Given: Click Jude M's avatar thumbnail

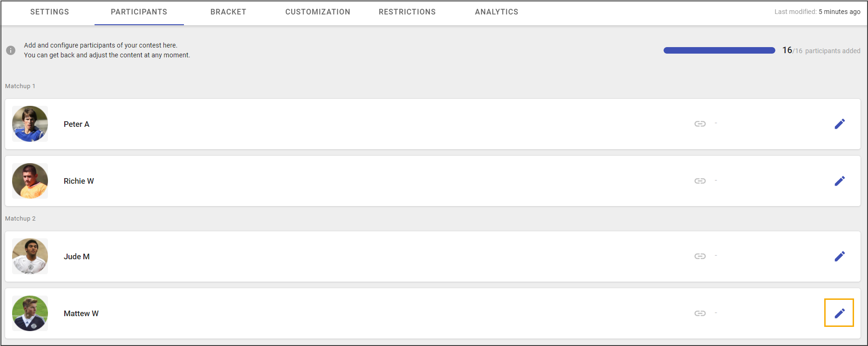Looking at the screenshot, I should point(30,256).
